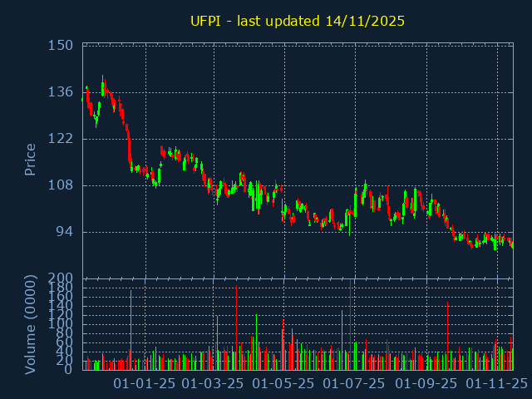Select the 01-05-25 date tick label
This screenshot has width=532, height=399.
click(283, 383)
